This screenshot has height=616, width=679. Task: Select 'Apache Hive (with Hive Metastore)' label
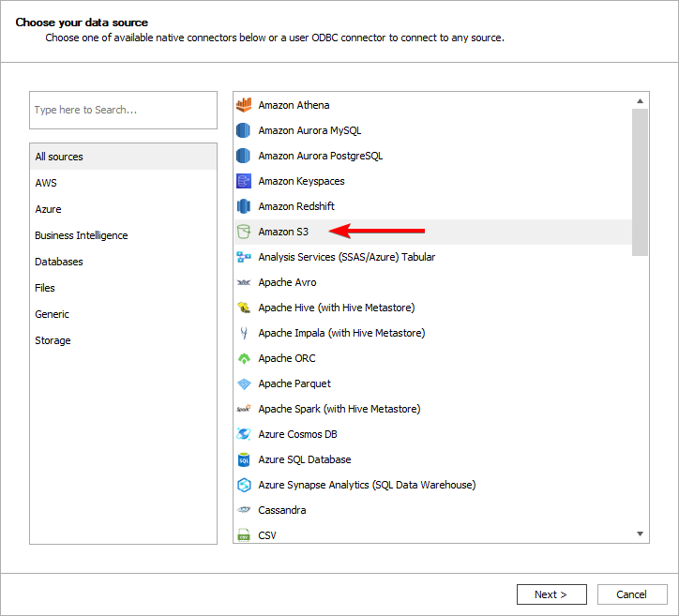pyautogui.click(x=337, y=308)
